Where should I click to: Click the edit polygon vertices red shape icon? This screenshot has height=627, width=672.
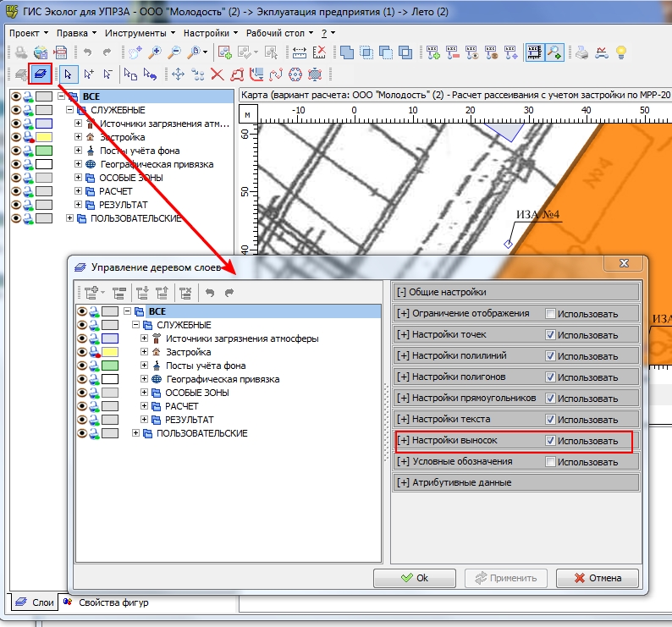[237, 74]
